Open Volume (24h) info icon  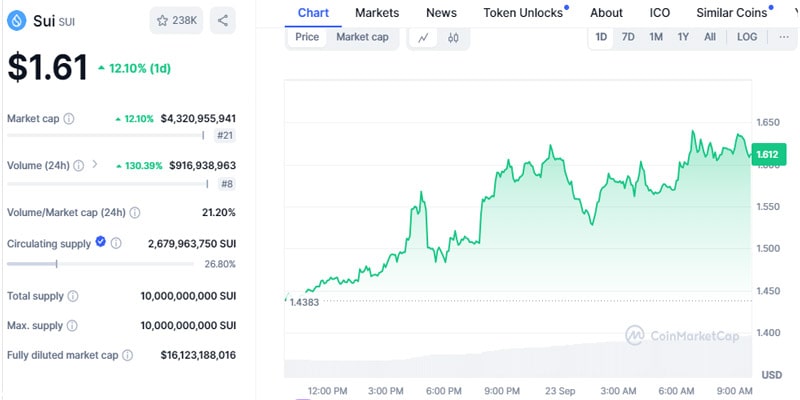tap(79, 165)
